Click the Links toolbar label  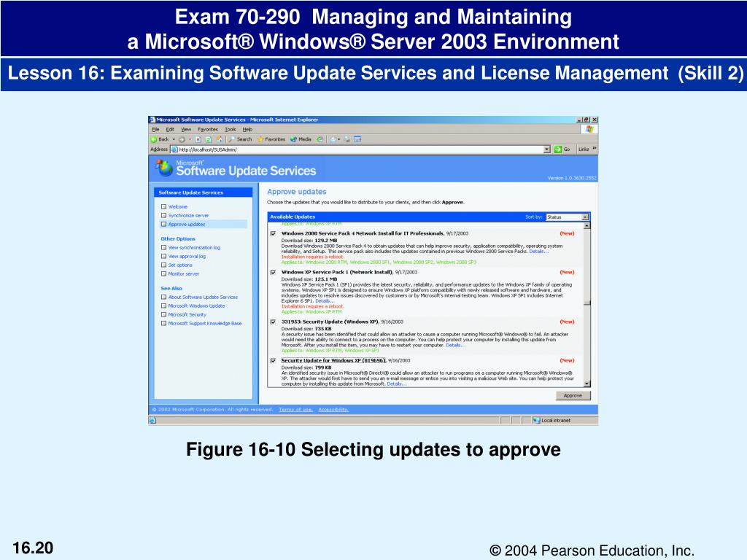pyautogui.click(x=583, y=149)
